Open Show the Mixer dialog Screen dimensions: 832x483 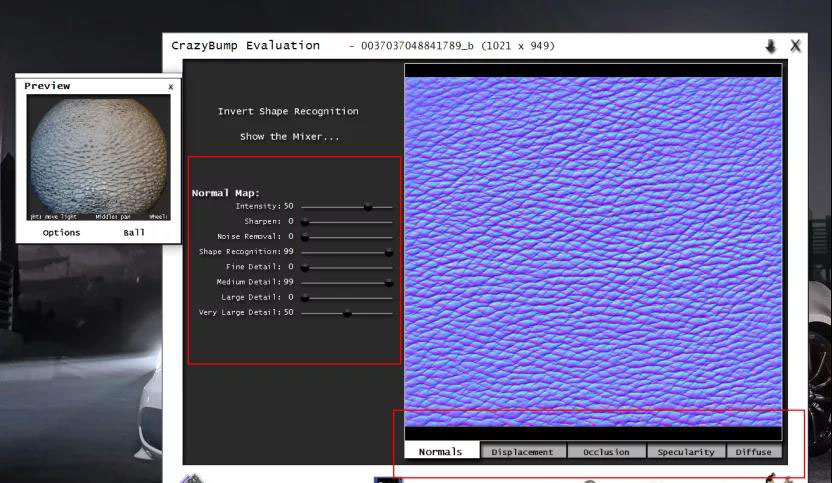pyautogui.click(x=289, y=136)
